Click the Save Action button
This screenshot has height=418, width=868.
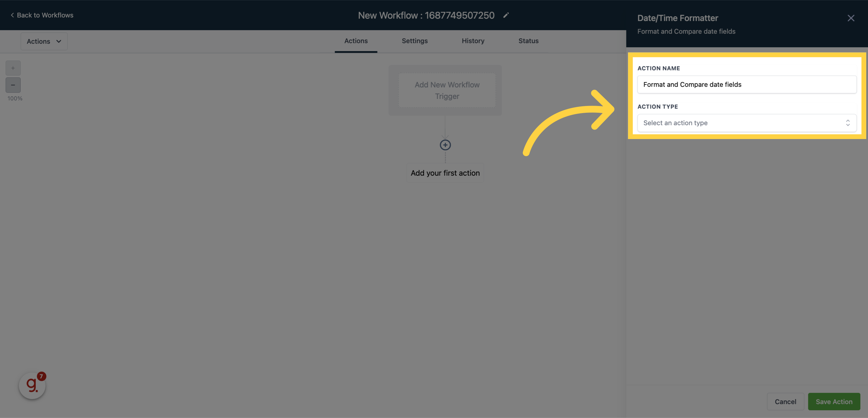click(x=834, y=401)
